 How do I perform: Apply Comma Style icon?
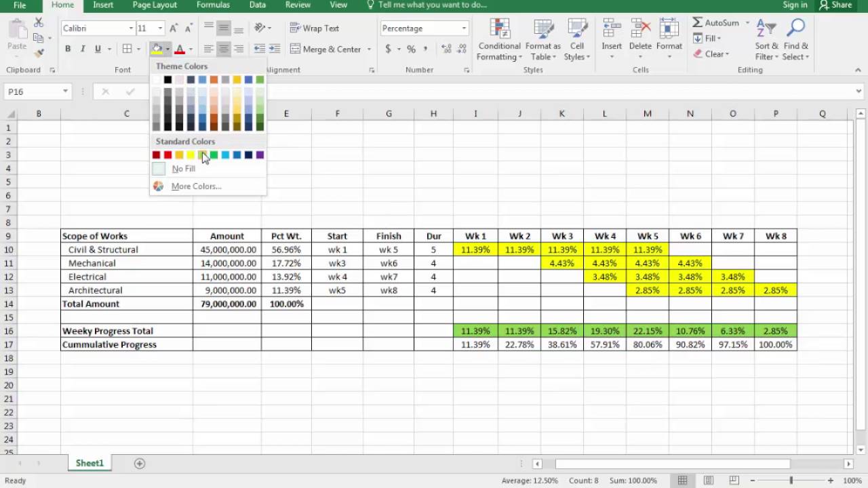tap(426, 49)
